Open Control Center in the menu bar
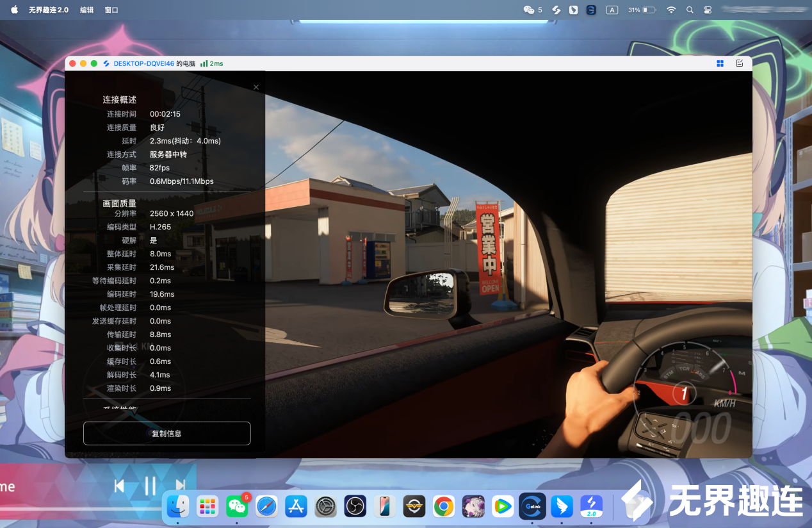Viewport: 812px width, 528px height. coord(708,10)
